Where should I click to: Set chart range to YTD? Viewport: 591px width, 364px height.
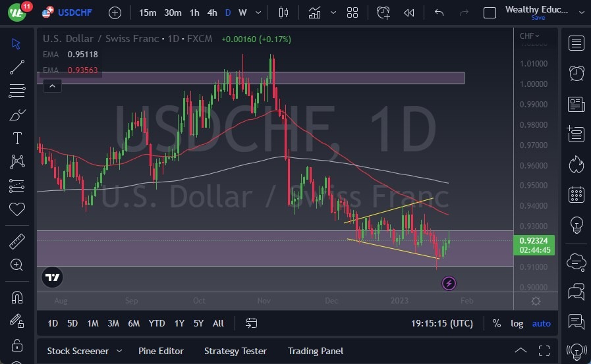[x=157, y=323]
